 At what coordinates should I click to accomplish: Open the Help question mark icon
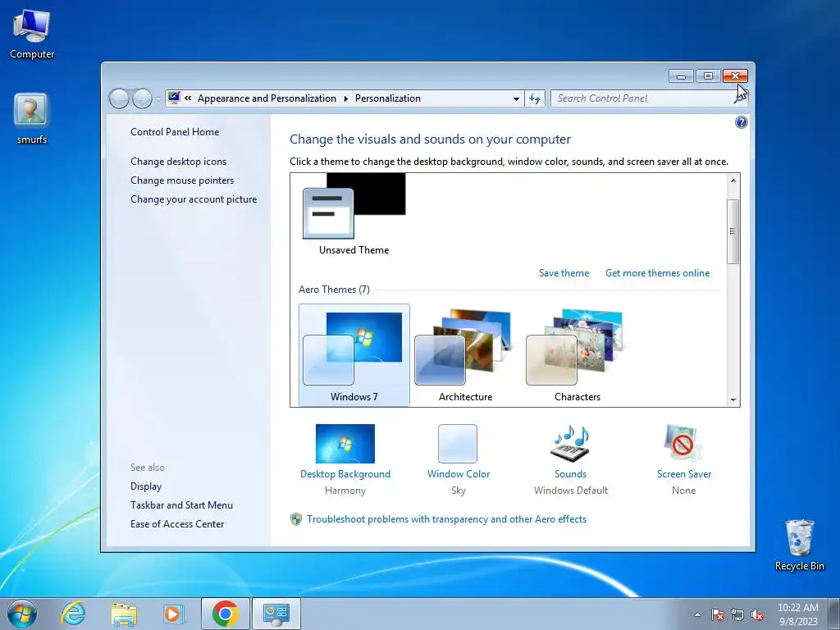coord(741,123)
